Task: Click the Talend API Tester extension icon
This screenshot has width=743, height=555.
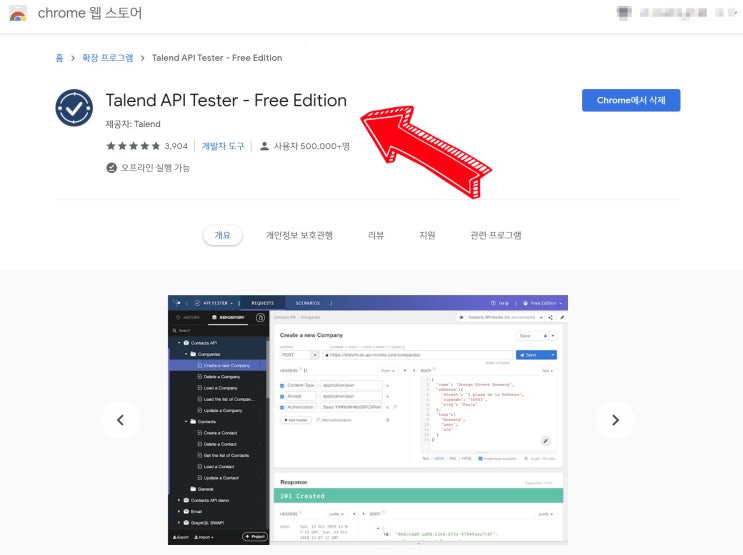Action: click(x=74, y=108)
